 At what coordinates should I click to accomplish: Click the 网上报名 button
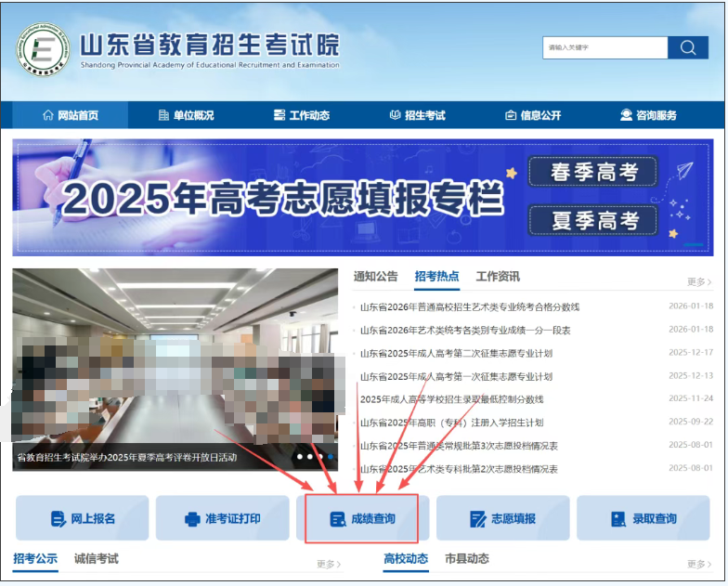[82, 518]
